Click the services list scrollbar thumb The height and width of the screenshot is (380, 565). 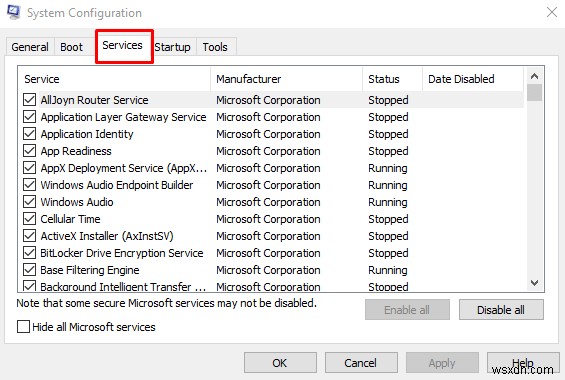click(x=534, y=93)
